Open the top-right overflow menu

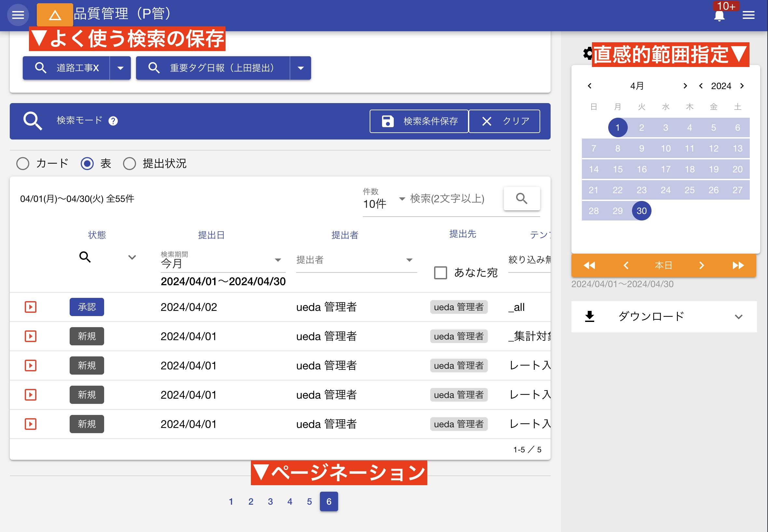point(749,15)
